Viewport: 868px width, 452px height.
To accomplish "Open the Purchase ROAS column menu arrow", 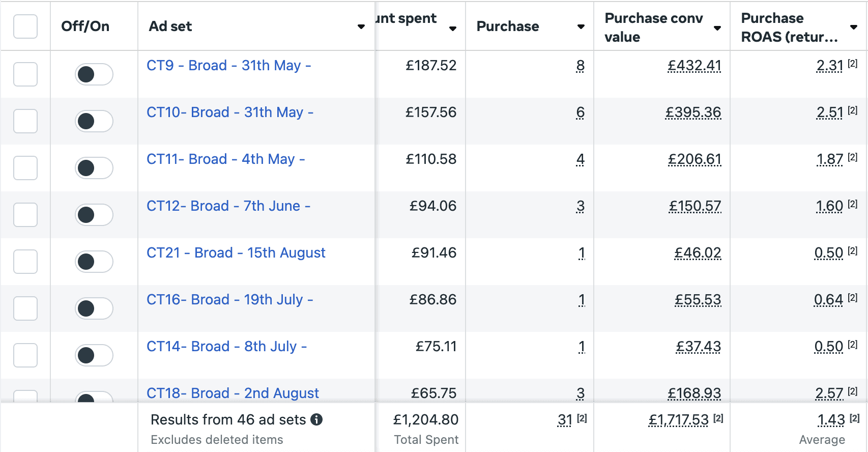I will click(854, 27).
